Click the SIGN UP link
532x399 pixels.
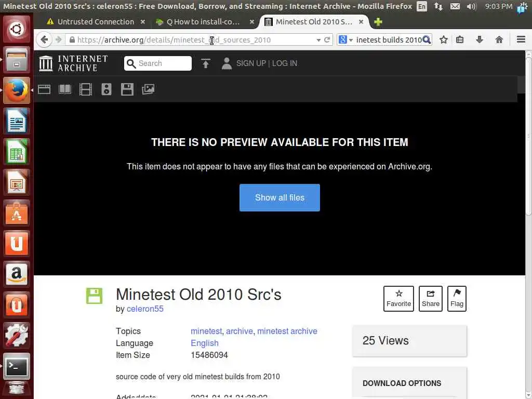pyautogui.click(x=251, y=63)
